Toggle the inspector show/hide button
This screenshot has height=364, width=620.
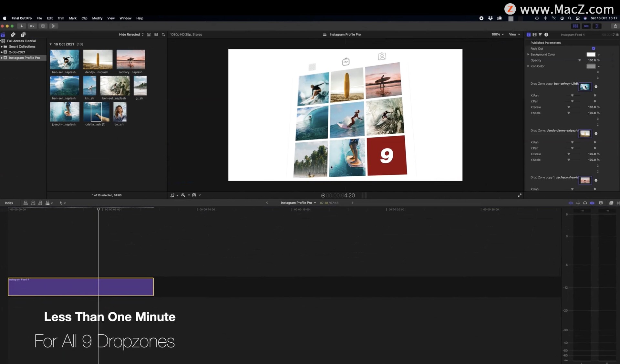pos(597,26)
